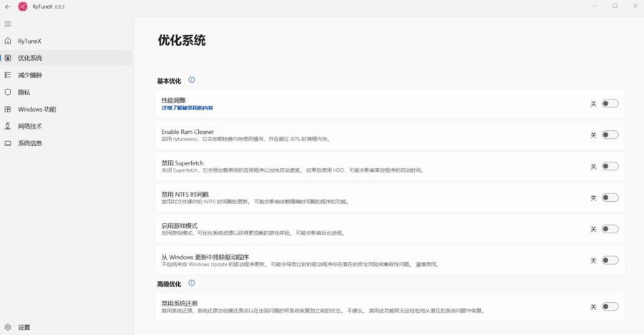Screen dimensions: 644x335
Task: Navigate to 网络技术 page
Action: pyautogui.click(x=66, y=126)
